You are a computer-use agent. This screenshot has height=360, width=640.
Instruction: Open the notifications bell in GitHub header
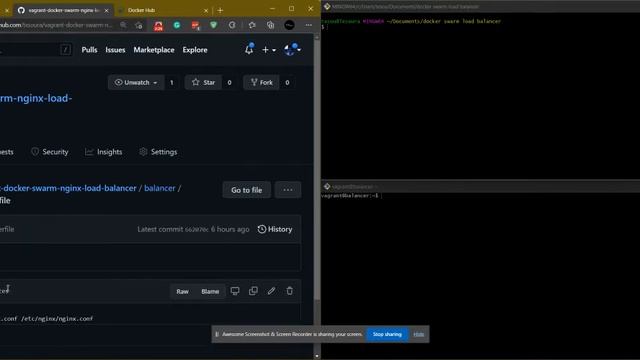pos(249,49)
